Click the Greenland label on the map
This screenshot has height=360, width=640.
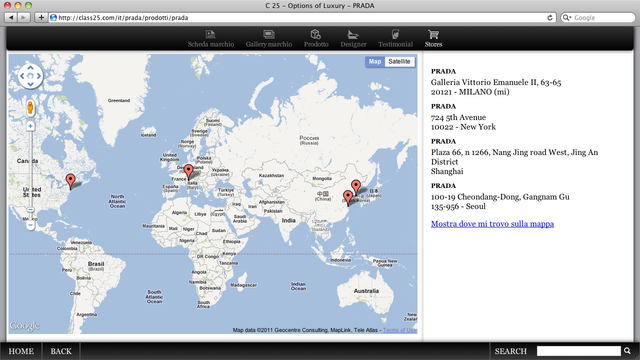coord(119,100)
